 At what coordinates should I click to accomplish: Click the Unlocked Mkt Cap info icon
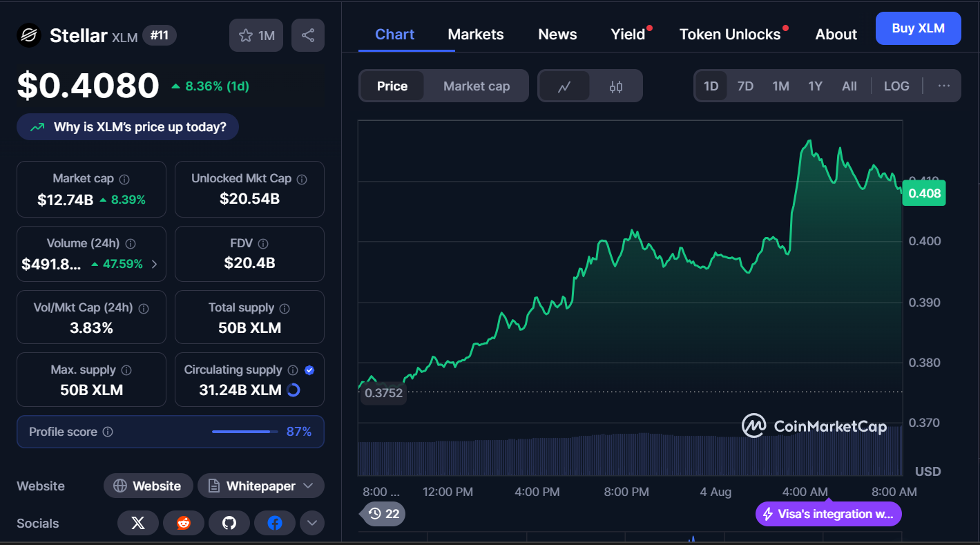coord(302,179)
